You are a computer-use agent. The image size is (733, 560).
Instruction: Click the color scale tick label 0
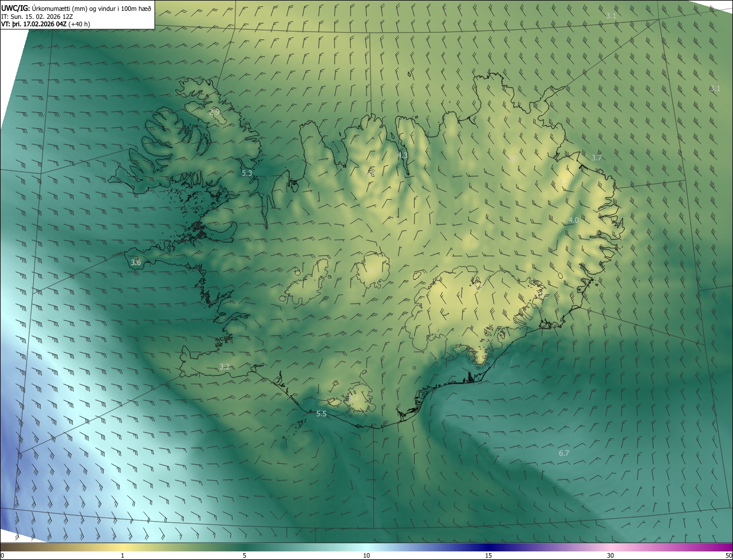[x=2, y=555]
